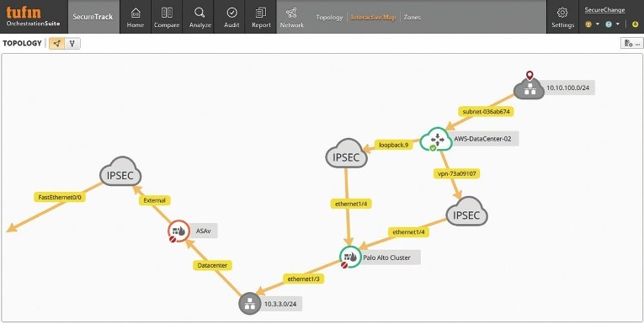Switch to the SecureTrack tab

93,17
